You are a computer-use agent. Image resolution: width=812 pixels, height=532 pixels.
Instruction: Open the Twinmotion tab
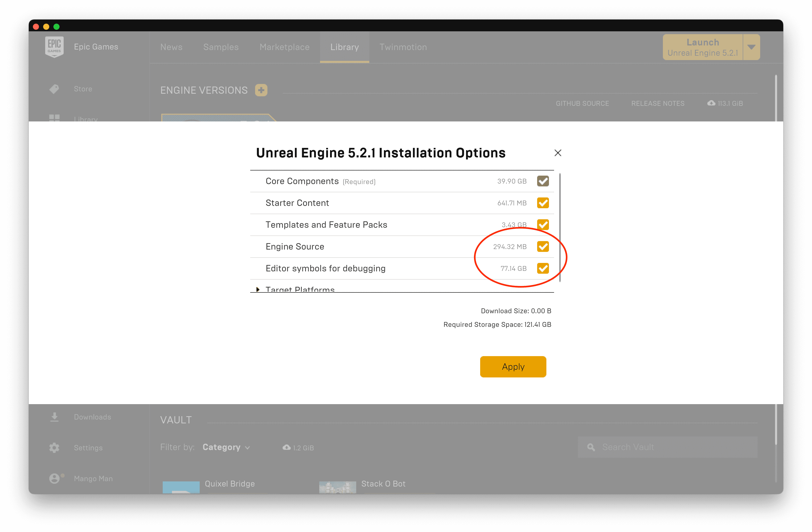(403, 47)
